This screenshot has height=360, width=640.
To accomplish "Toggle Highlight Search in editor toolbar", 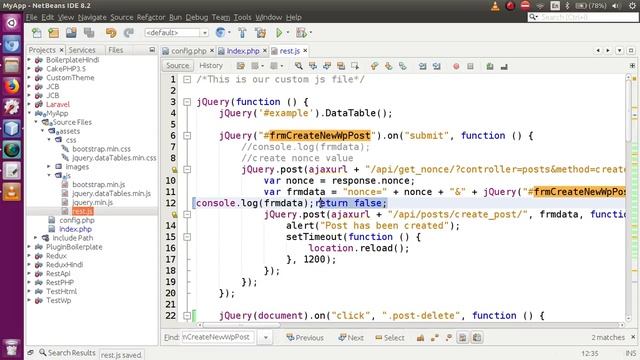I will coord(341,66).
